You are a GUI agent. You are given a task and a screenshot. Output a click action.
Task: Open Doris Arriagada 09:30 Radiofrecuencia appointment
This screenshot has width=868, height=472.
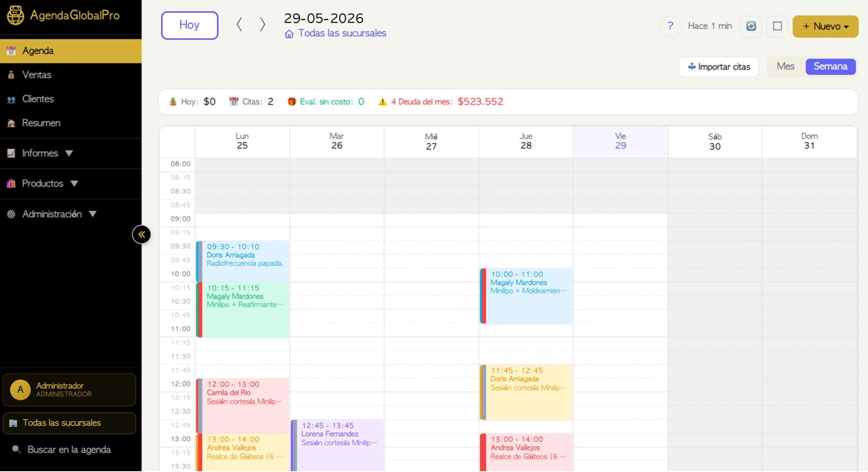[x=243, y=261]
